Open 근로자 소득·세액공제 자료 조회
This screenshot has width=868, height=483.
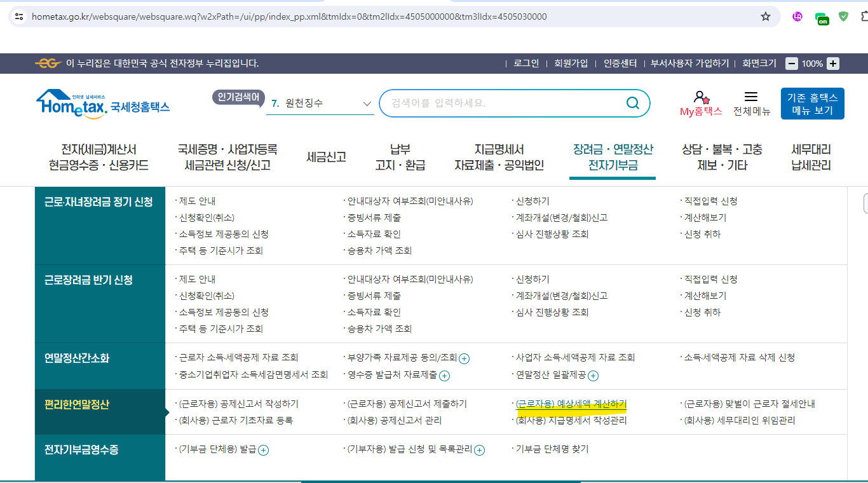point(238,358)
